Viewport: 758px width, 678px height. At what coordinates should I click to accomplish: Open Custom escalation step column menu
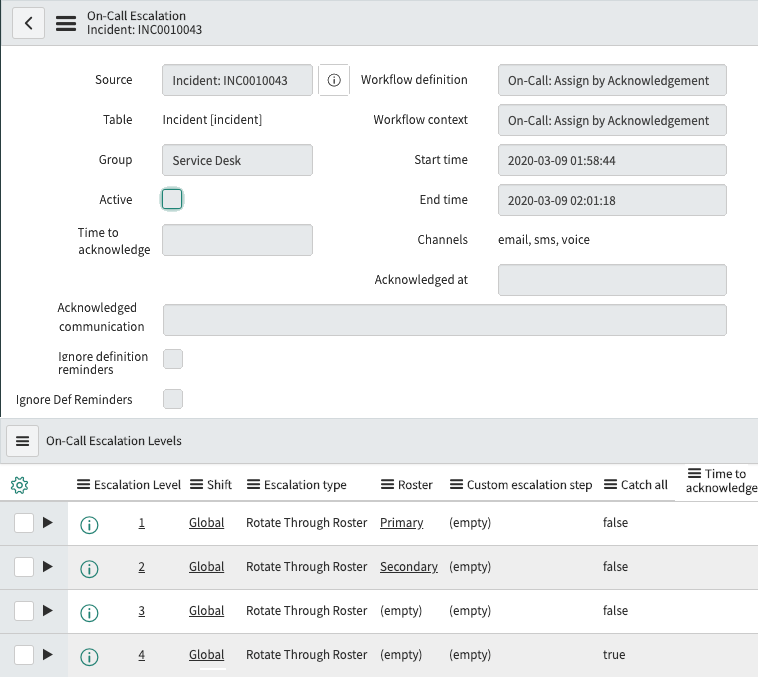(456, 484)
